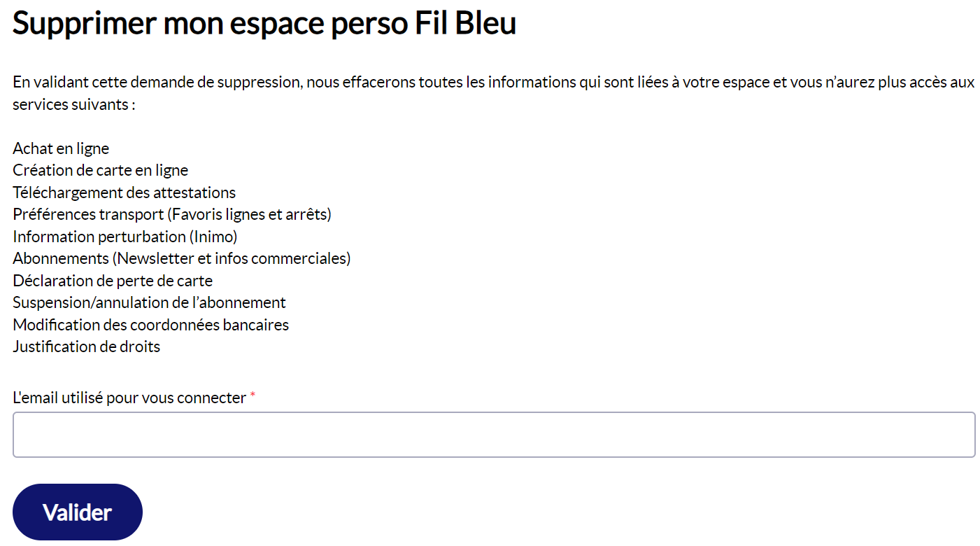This screenshot has height=546, width=980.
Task: Click the "Achat en ligne" line
Action: [x=61, y=148]
